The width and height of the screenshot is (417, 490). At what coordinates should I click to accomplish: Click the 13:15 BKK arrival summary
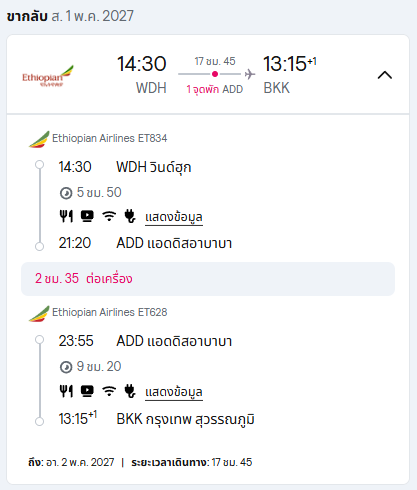pos(289,75)
